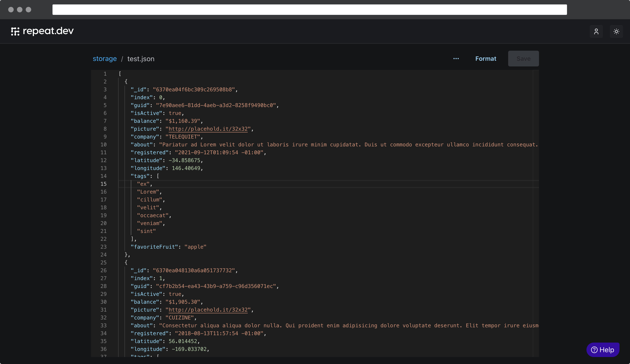Click line number 15 in gutter

(x=103, y=184)
